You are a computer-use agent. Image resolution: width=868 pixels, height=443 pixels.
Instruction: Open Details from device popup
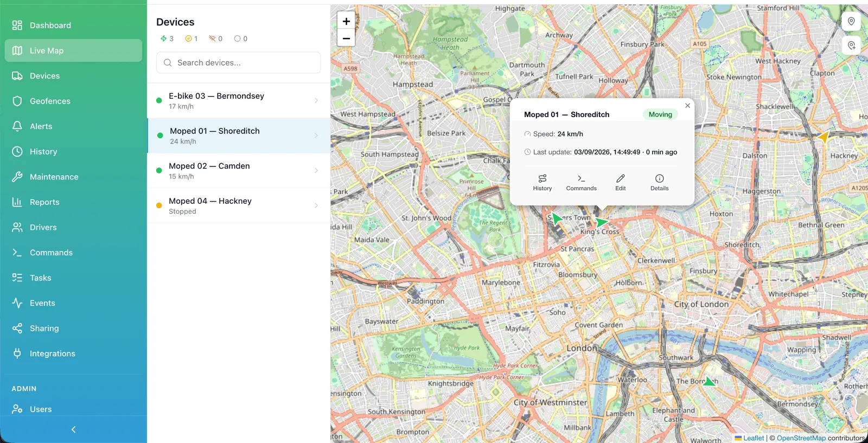660,183
